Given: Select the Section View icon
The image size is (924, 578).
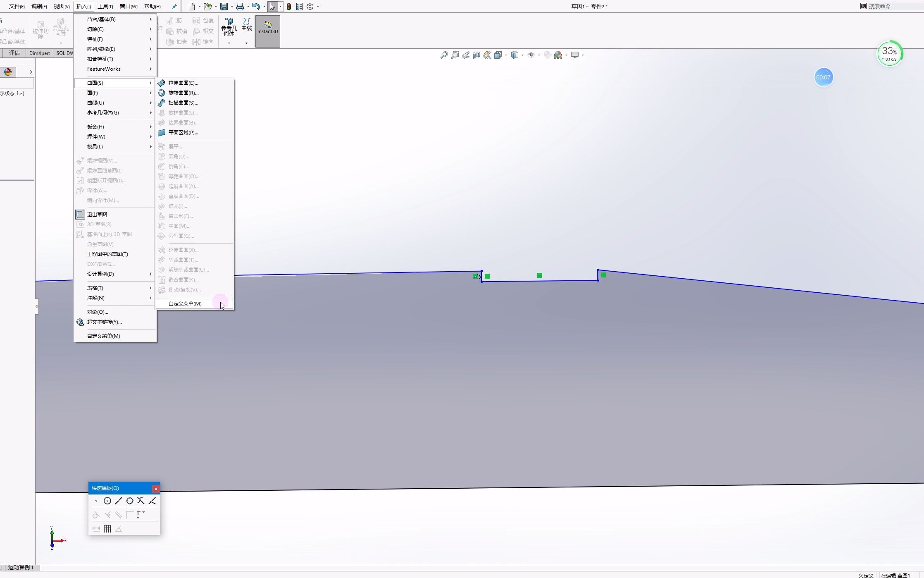Looking at the screenshot, I should (476, 55).
